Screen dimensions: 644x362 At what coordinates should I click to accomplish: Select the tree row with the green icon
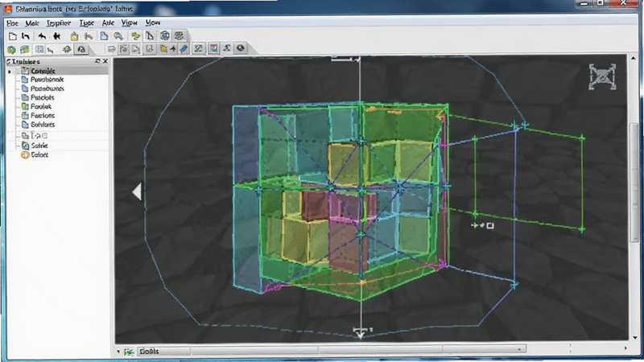pos(36,107)
